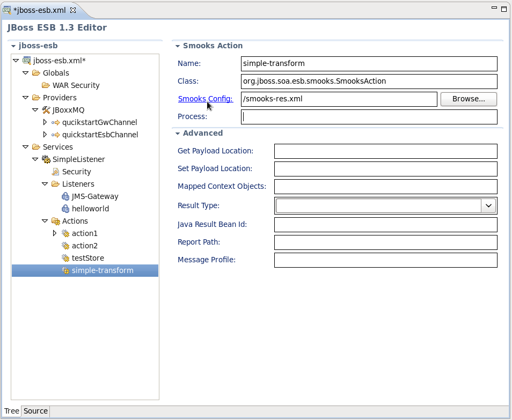Select the JMS-Gateway listener icon
The width and height of the screenshot is (512, 420).
point(65,196)
